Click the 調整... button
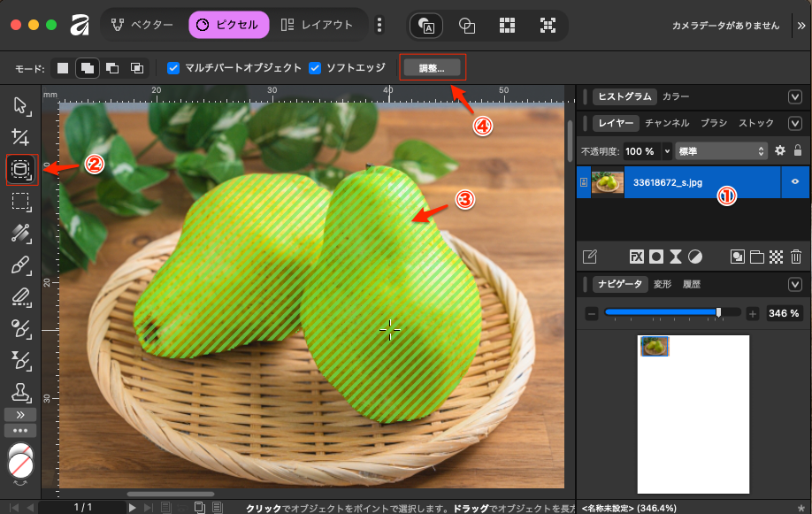The image size is (812, 514). 433,68
